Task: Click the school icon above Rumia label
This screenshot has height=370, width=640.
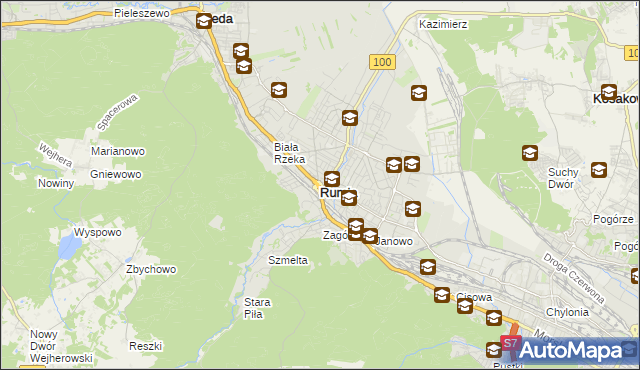Action: coord(332,179)
